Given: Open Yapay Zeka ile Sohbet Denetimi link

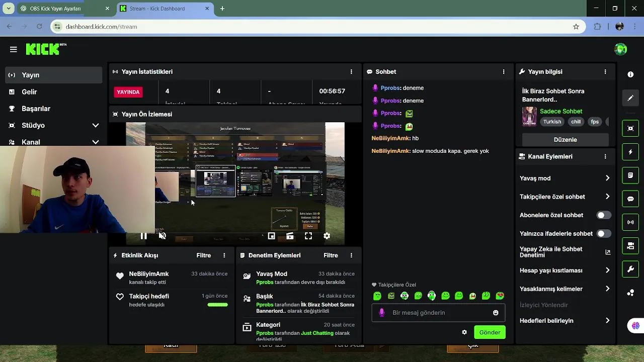Looking at the screenshot, I should point(565,252).
